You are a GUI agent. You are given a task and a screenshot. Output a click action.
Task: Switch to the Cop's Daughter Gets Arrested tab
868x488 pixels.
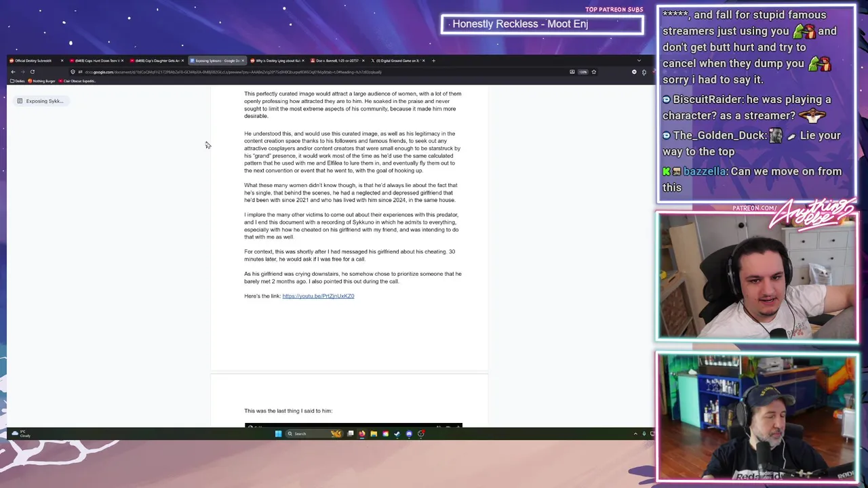tap(157, 60)
